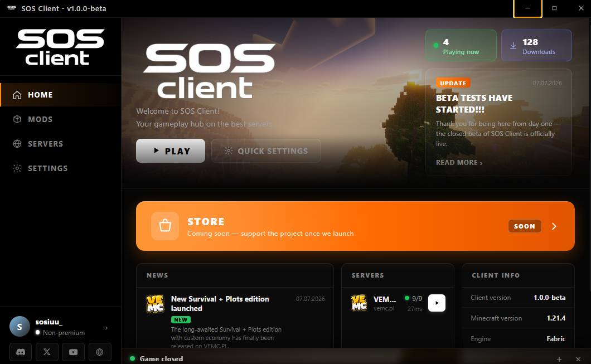This screenshot has width=591, height=364.
Task: Click the 128 Downloads stat card
Action: [536, 46]
